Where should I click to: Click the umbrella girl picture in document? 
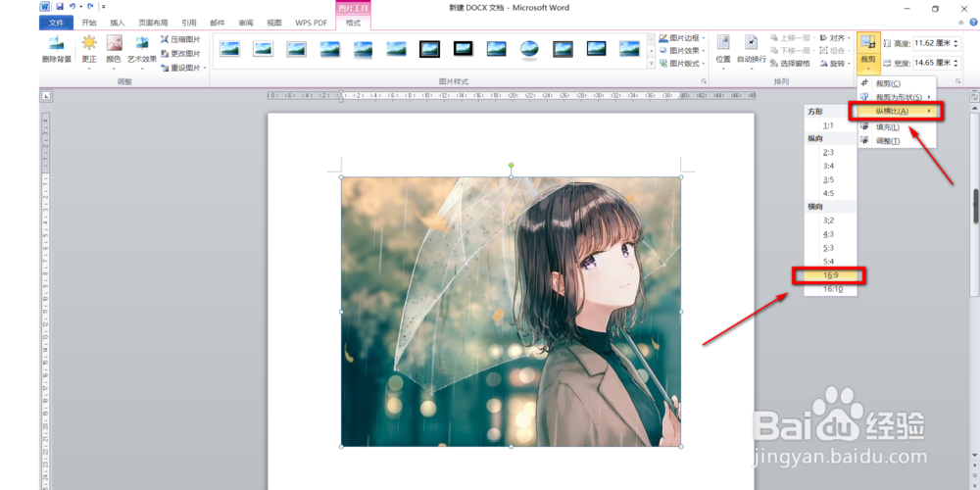point(512,312)
